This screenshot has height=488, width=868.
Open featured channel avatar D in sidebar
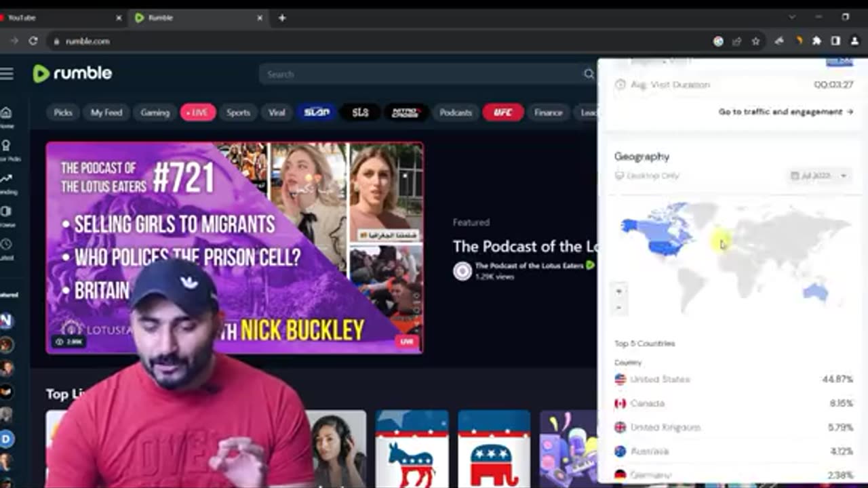coord(6,439)
